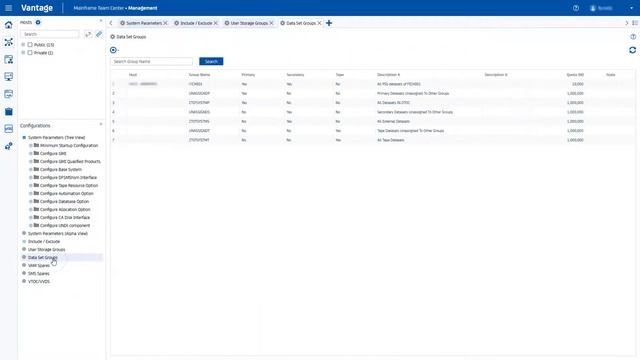Expand the Private hosts node
Screen dimensions: 640x360
[x=23, y=53]
